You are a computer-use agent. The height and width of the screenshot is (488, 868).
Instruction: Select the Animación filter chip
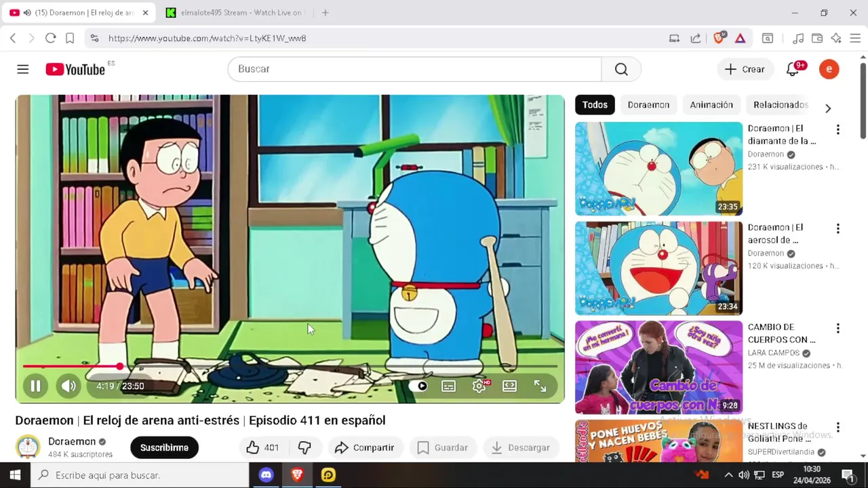tap(711, 104)
